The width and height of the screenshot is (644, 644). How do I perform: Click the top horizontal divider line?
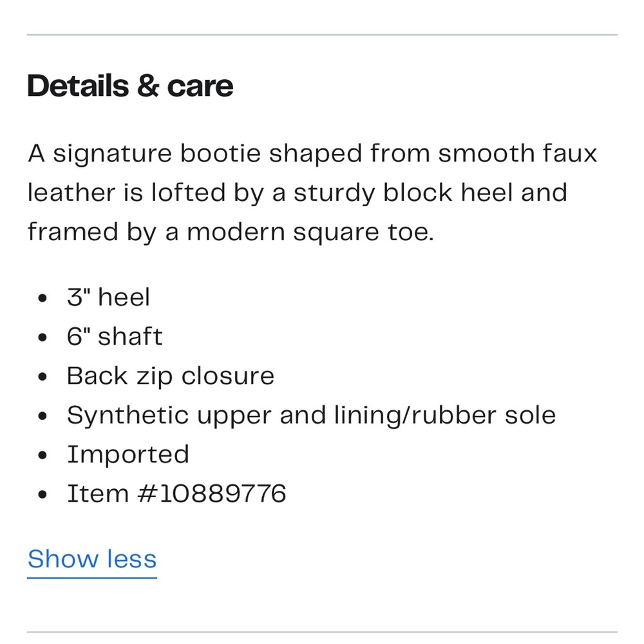point(322,35)
